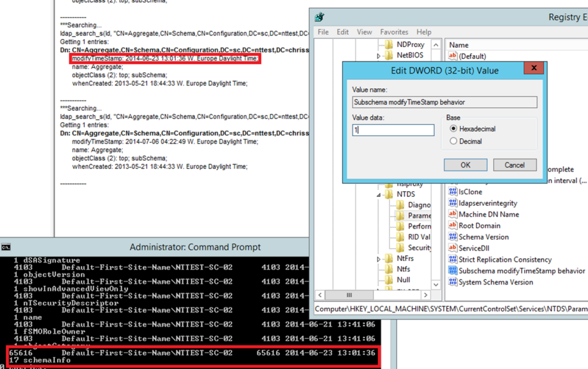Click the tree horizontal scrollbar thumb
The width and height of the screenshot is (588, 369).
coord(349,295)
